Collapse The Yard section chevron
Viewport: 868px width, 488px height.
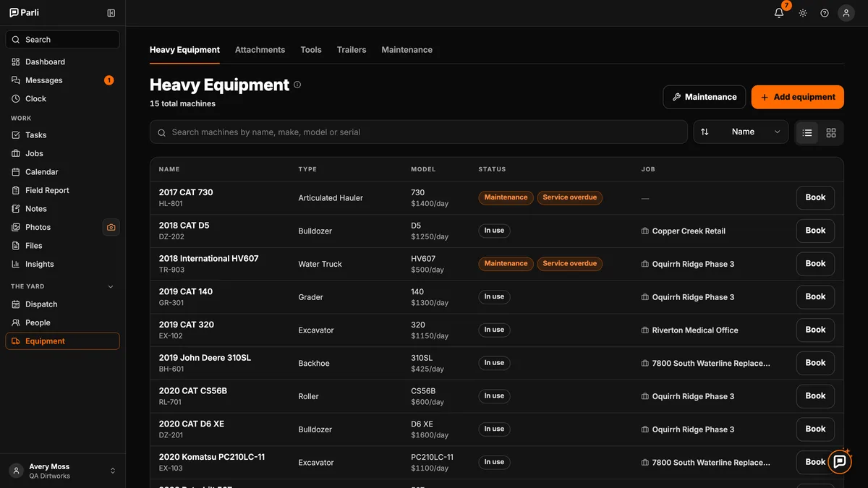click(x=111, y=286)
